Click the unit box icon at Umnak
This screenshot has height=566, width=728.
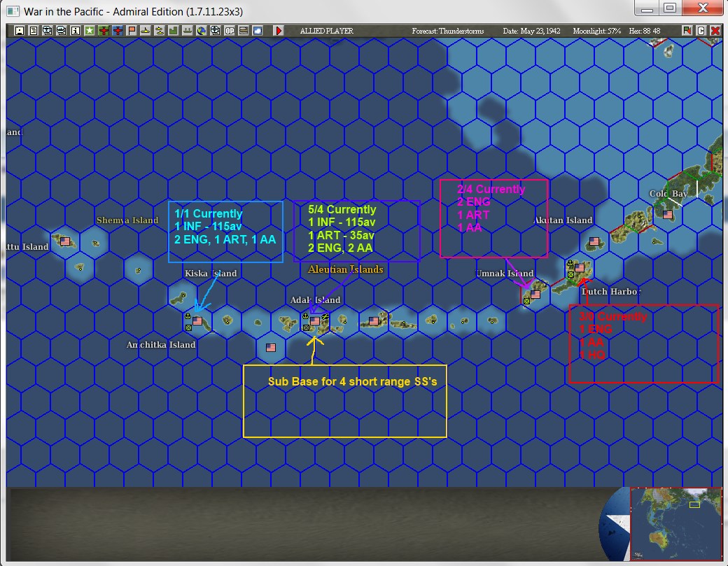[526, 301]
